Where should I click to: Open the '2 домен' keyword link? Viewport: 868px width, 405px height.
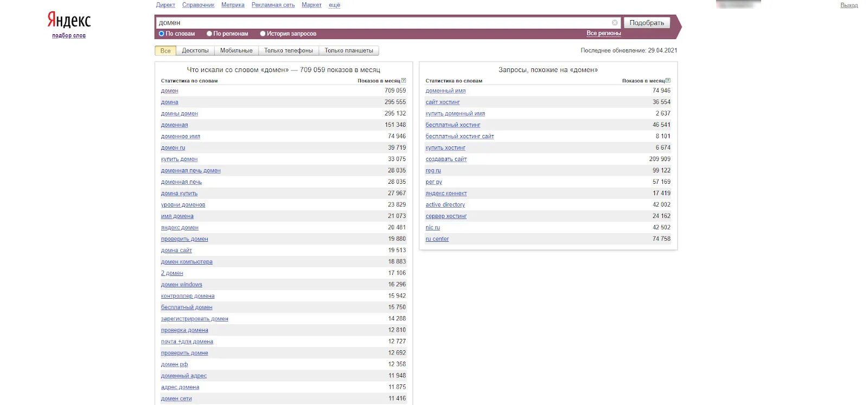(x=172, y=273)
